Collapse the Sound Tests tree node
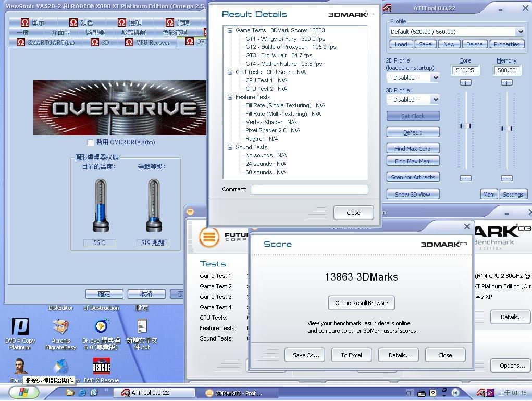 (230, 147)
